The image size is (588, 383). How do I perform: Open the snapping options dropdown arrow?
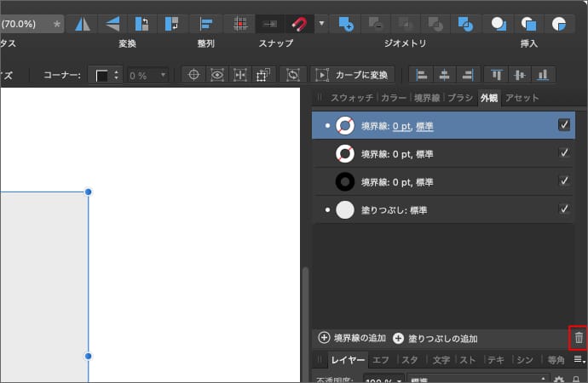pos(321,24)
